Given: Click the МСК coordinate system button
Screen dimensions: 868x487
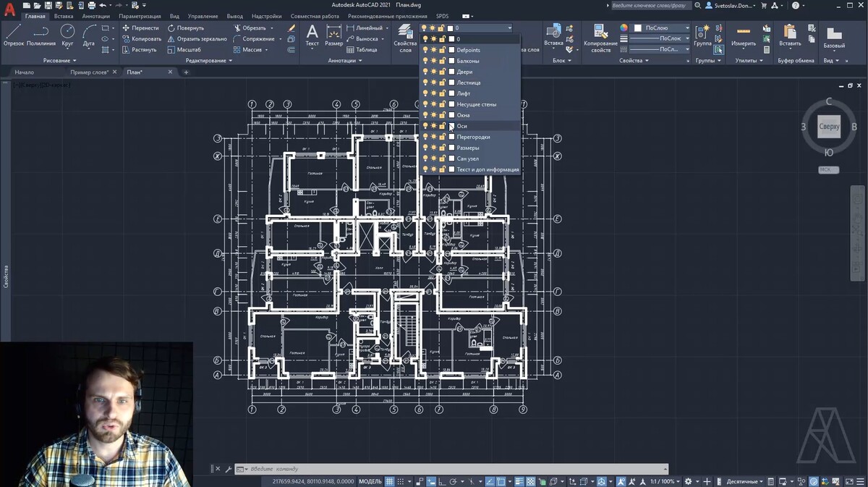Looking at the screenshot, I should click(x=828, y=170).
